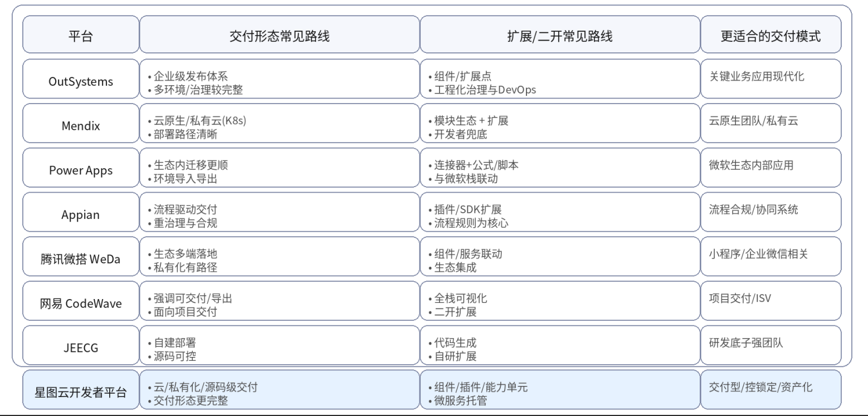
Task: Click the 平台 header cell
Action: point(80,37)
